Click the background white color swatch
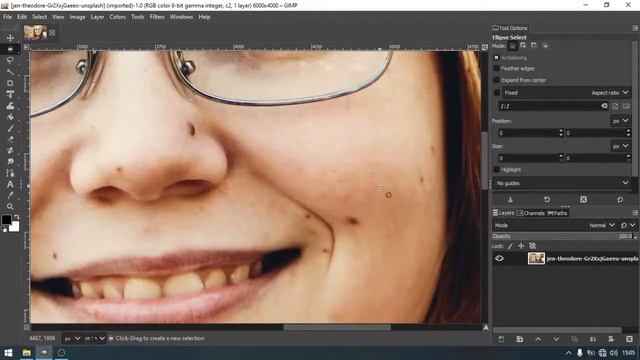 [15, 227]
